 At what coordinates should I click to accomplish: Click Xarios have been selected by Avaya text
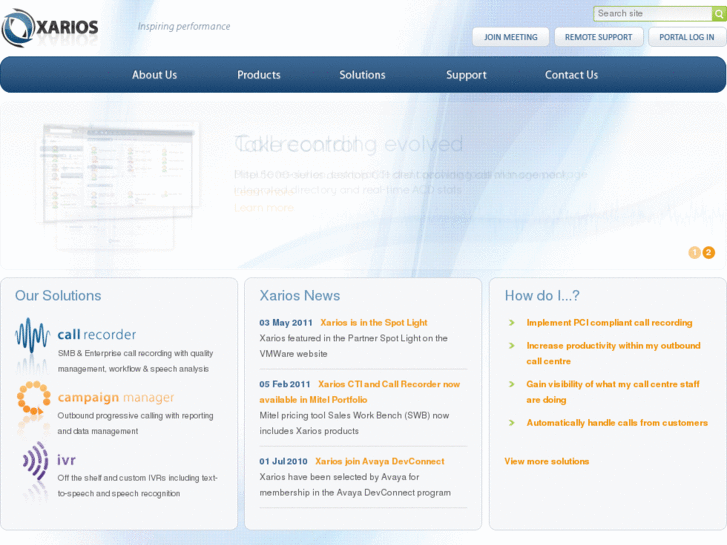click(x=355, y=485)
